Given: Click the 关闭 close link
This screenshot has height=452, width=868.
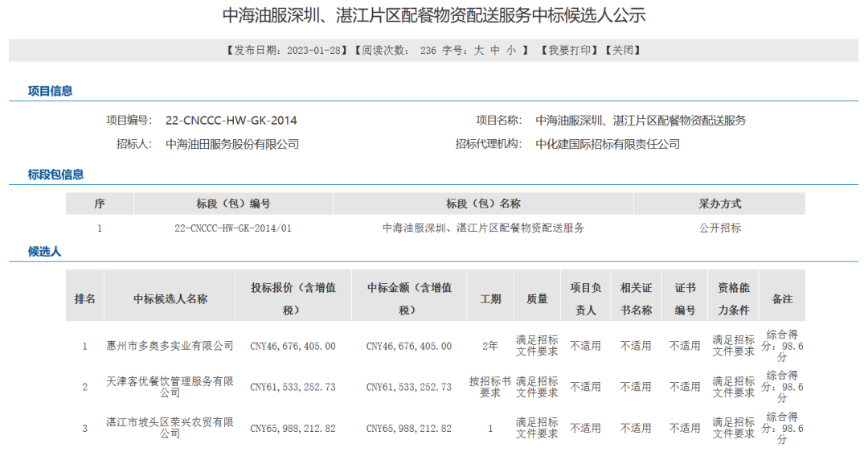Looking at the screenshot, I should pos(623,51).
